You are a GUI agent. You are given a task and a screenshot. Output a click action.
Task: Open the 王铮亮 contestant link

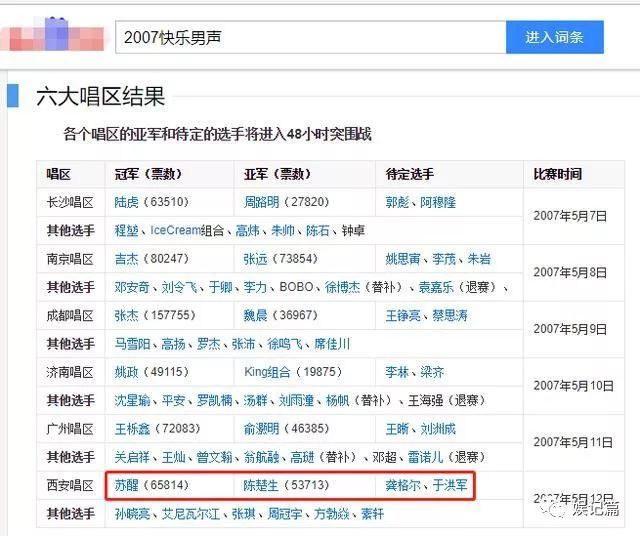click(403, 316)
